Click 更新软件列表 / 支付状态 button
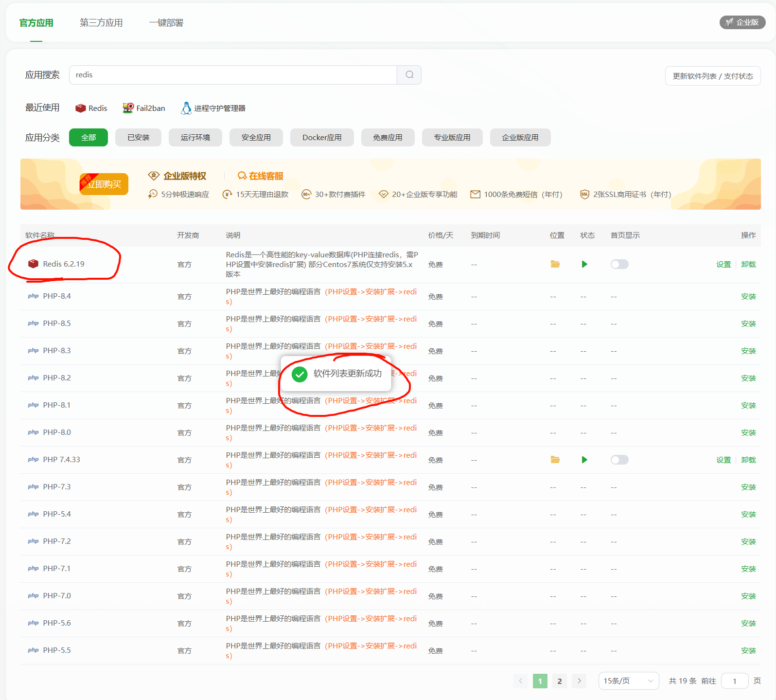 pos(712,76)
